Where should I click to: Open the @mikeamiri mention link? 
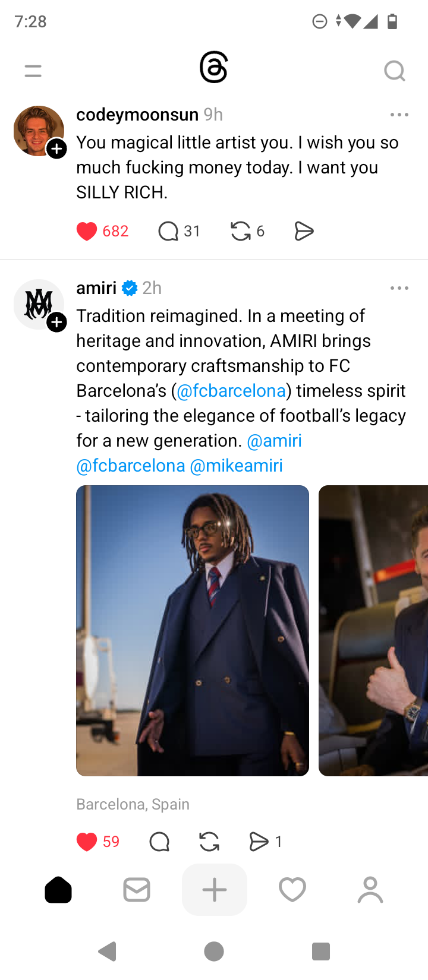pyautogui.click(x=236, y=466)
